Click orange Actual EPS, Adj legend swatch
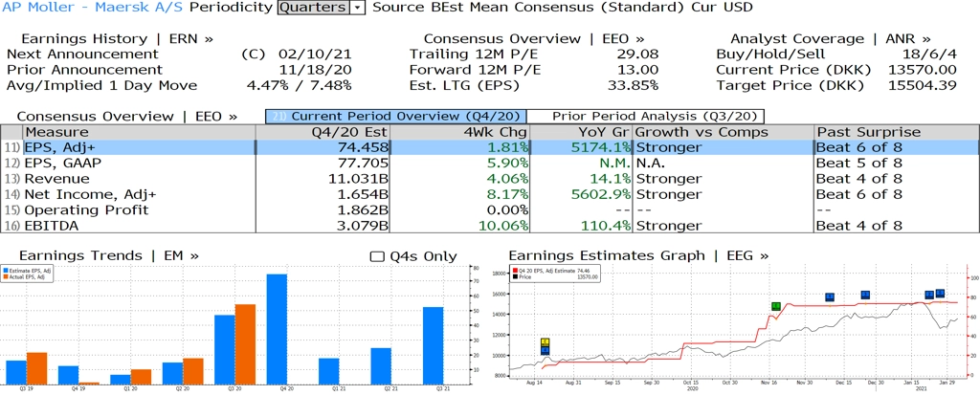Viewport: 980px width, 395px height. (x=6, y=275)
